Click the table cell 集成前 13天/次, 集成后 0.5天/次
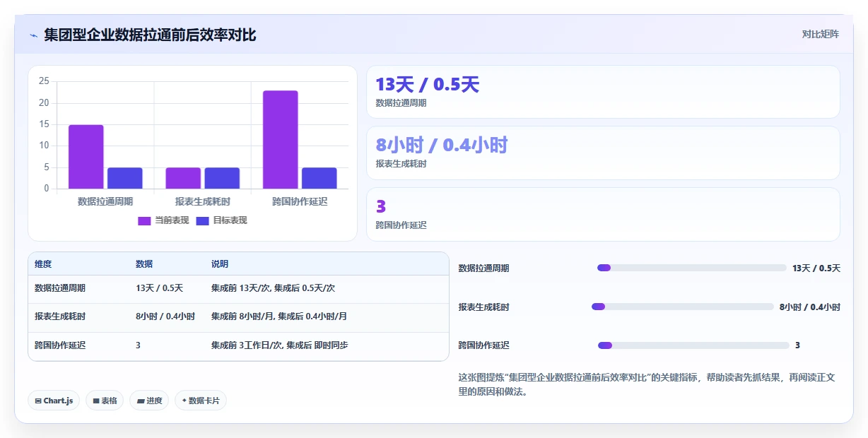This screenshot has width=868, height=438. pos(273,288)
